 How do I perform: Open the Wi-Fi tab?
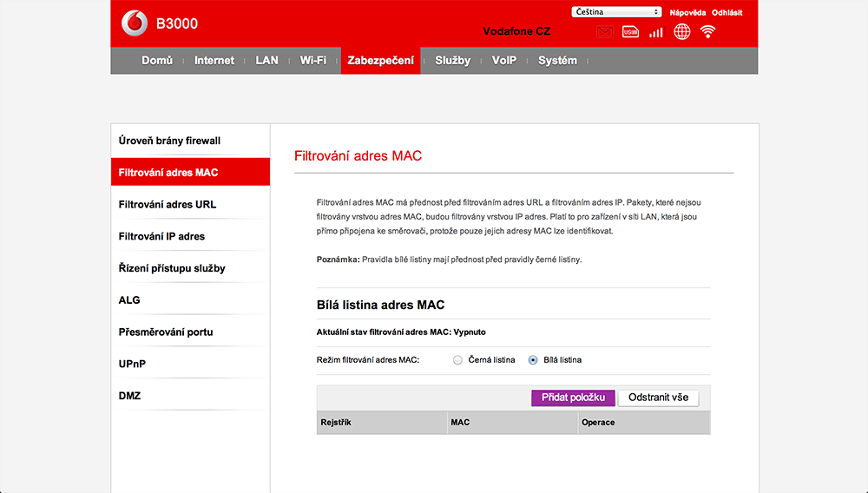[x=312, y=60]
